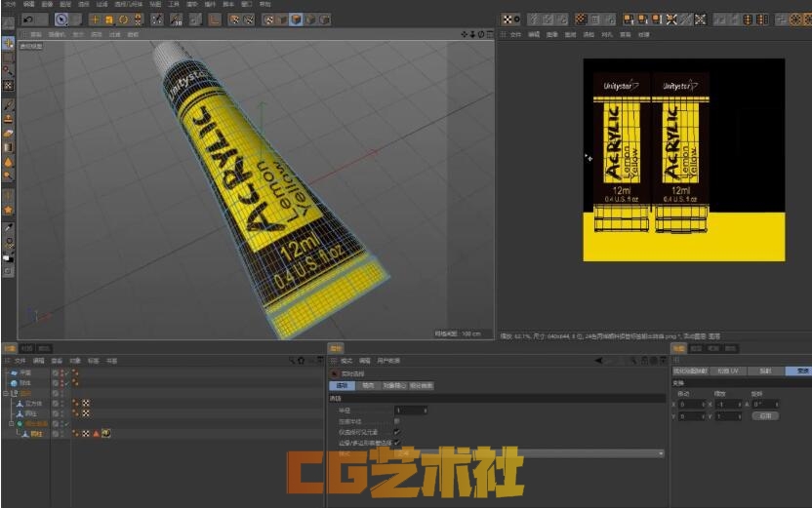
Task: Click the viewport pan arrows icon
Action: 465,35
